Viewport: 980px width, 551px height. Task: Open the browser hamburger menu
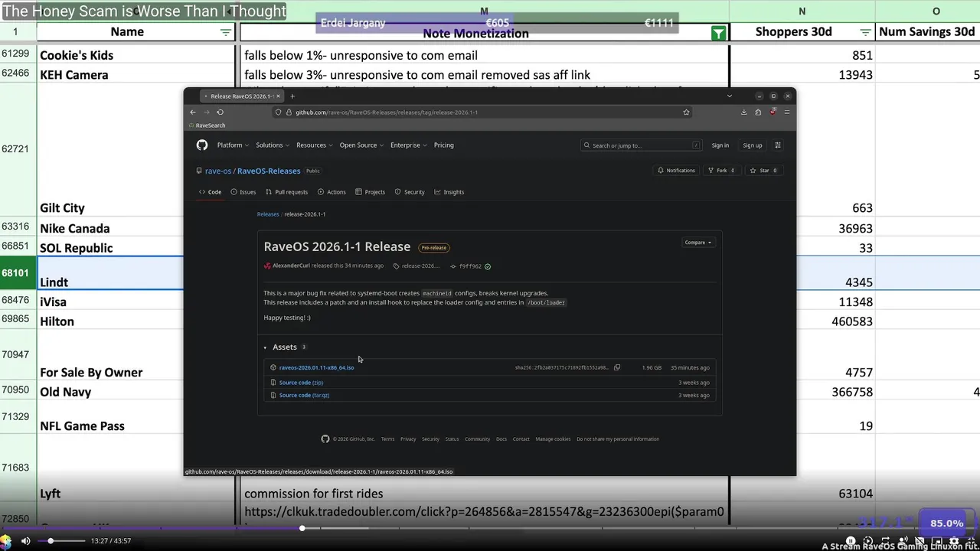click(x=786, y=112)
